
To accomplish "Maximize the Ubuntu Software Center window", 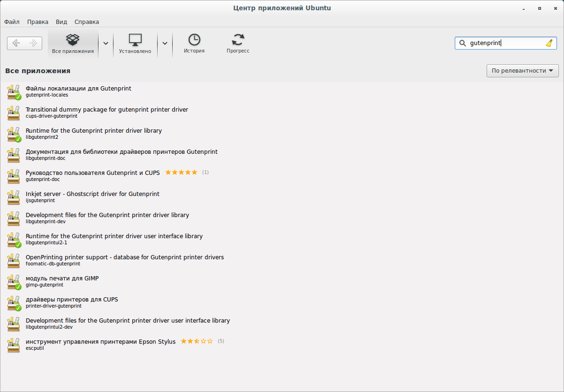I will [x=539, y=8].
